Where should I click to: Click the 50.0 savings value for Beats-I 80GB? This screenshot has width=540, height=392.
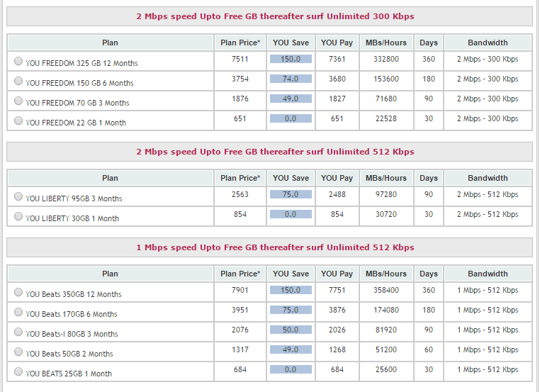point(291,330)
